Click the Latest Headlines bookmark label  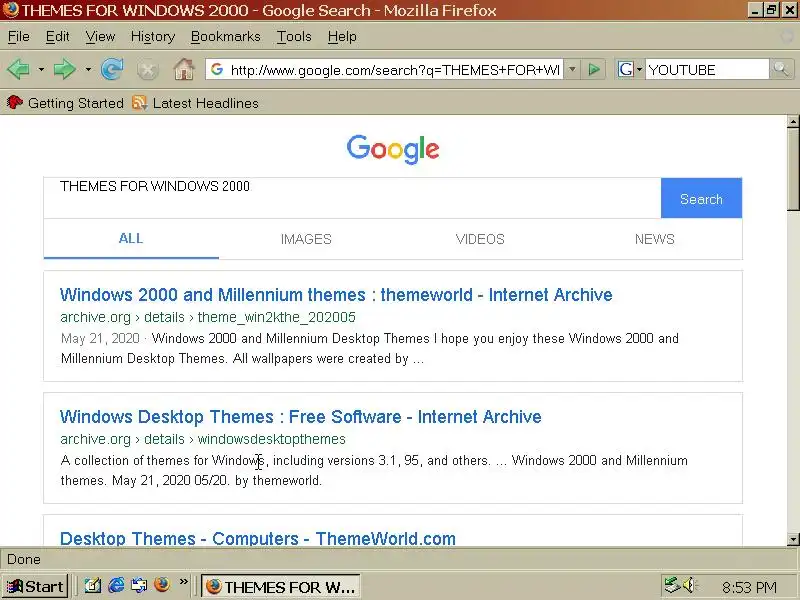[x=206, y=103]
